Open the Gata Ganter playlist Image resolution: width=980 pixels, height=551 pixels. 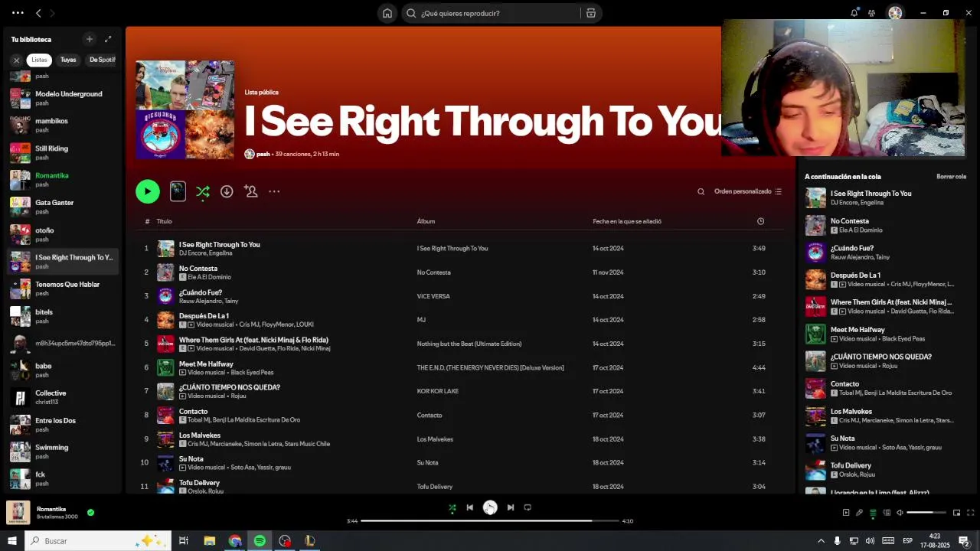pos(63,207)
